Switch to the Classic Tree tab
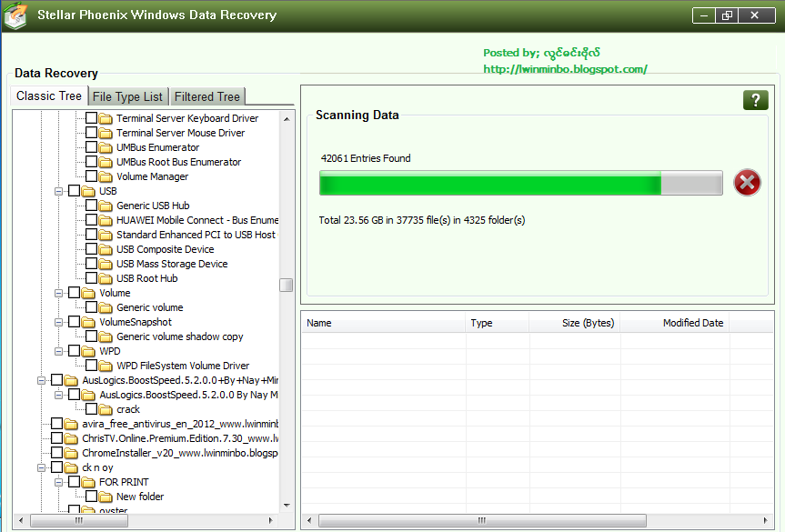Image resolution: width=785 pixels, height=532 pixels. click(49, 95)
